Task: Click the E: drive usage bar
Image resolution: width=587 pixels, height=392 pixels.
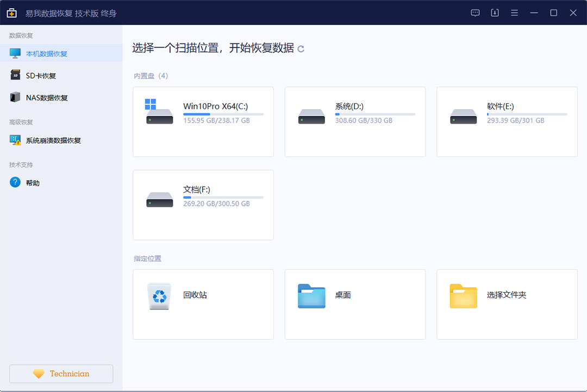Action: click(x=527, y=114)
